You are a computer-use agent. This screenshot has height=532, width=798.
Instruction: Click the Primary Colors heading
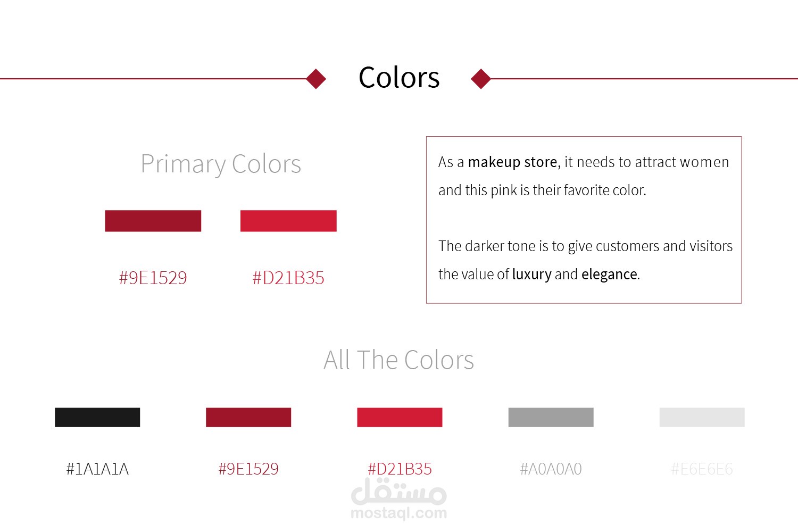point(221,164)
